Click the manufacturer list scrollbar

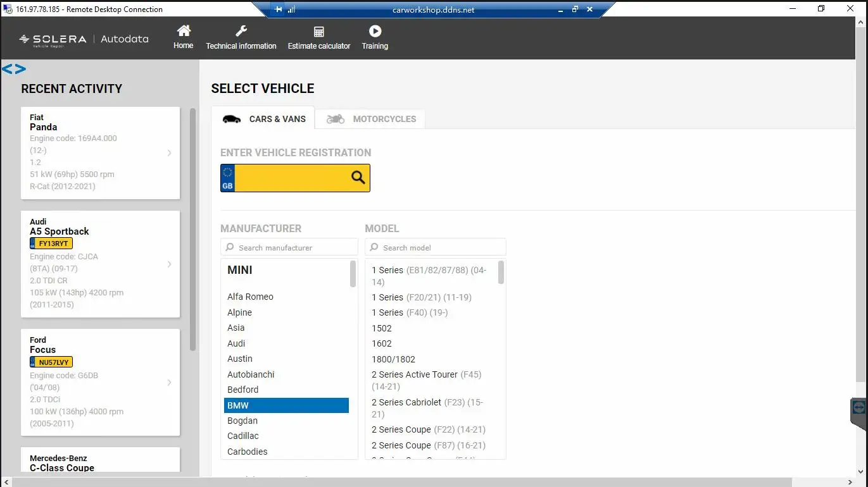[353, 274]
